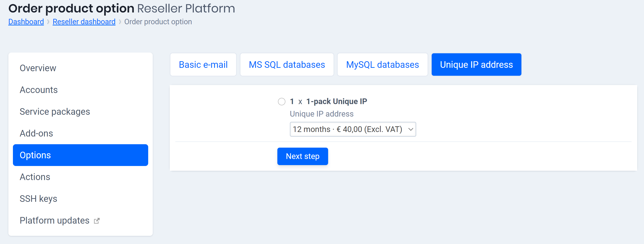This screenshot has height=244, width=644.
Task: Click the 1-pack Unique IP label text
Action: pyautogui.click(x=336, y=101)
